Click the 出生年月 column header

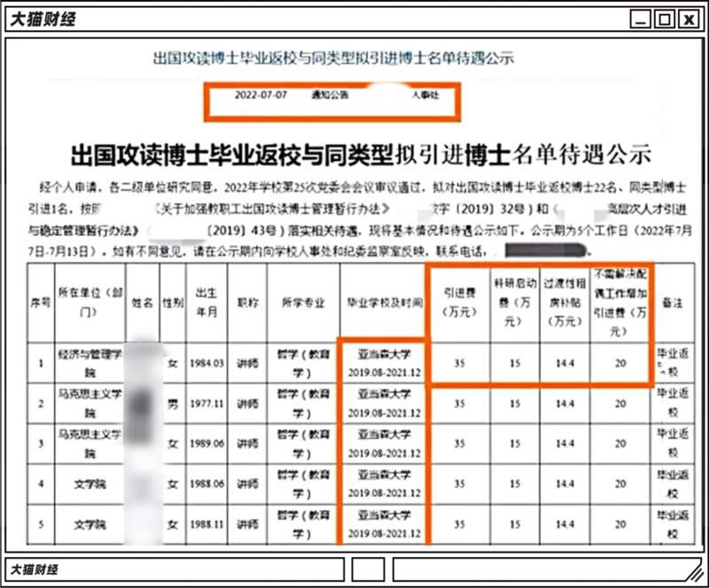click(x=206, y=302)
